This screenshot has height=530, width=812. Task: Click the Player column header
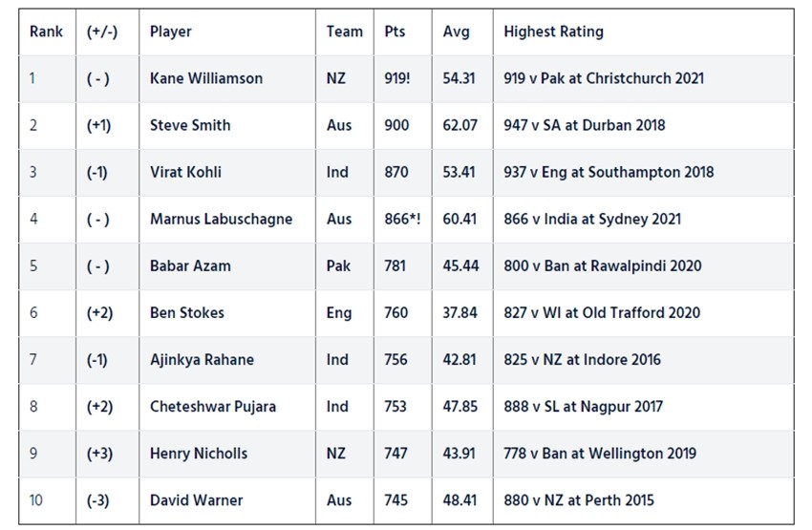(171, 32)
